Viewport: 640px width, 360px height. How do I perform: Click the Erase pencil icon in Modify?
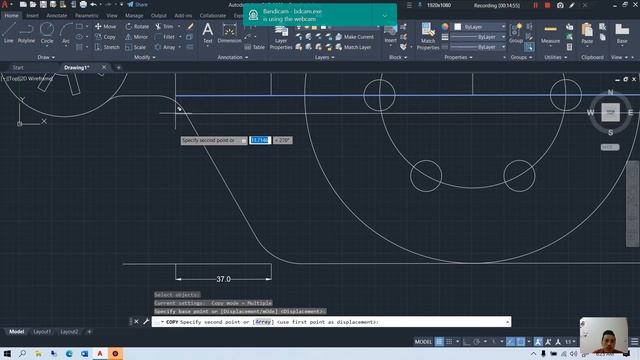(190, 27)
